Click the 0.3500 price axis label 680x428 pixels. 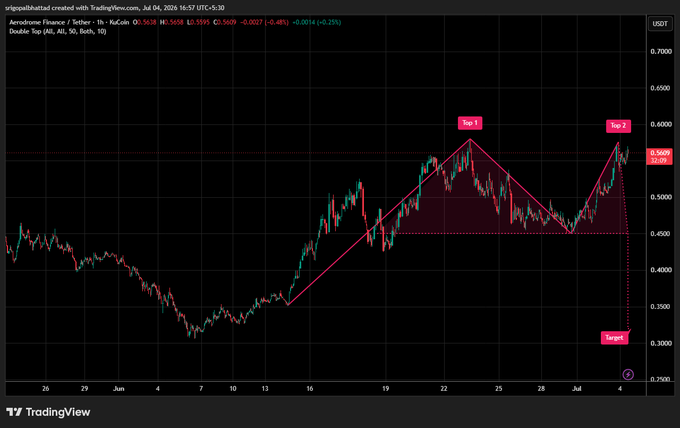click(x=661, y=307)
